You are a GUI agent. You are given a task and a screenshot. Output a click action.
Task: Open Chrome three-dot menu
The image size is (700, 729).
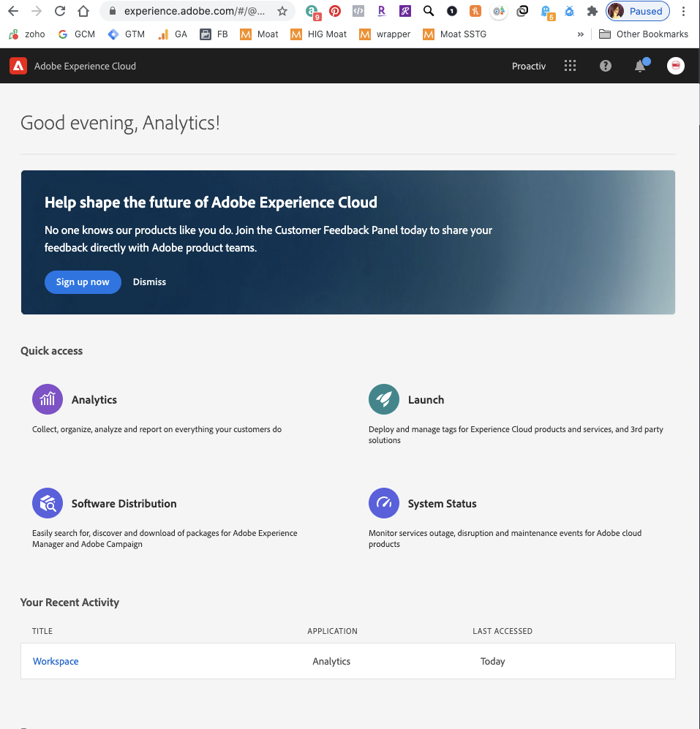point(683,11)
